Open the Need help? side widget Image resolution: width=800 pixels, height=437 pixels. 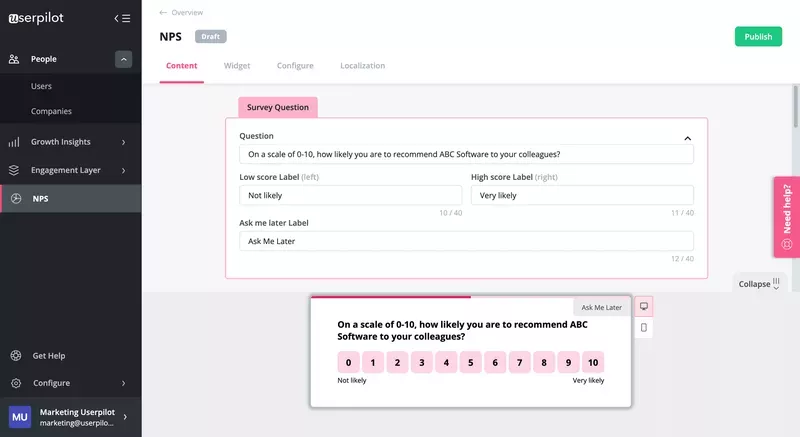(786, 217)
